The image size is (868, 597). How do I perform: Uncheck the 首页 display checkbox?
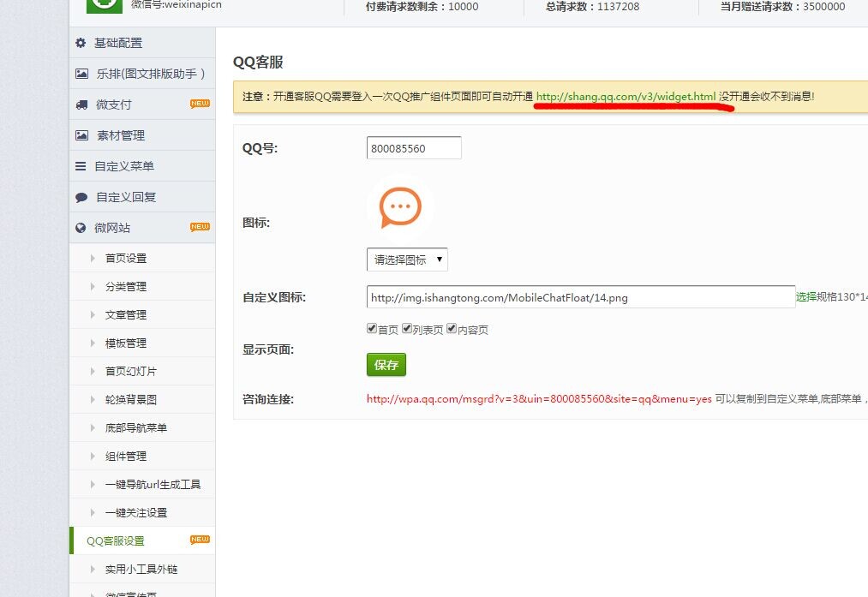[x=372, y=328]
